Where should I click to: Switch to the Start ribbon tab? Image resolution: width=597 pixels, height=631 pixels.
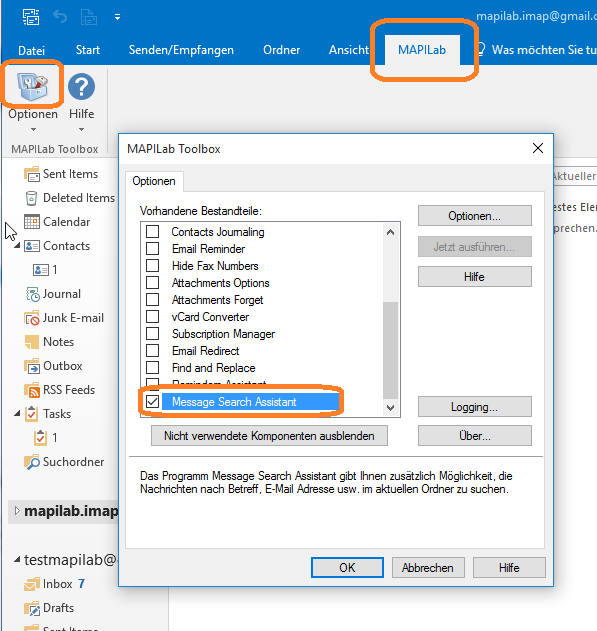pyautogui.click(x=88, y=50)
